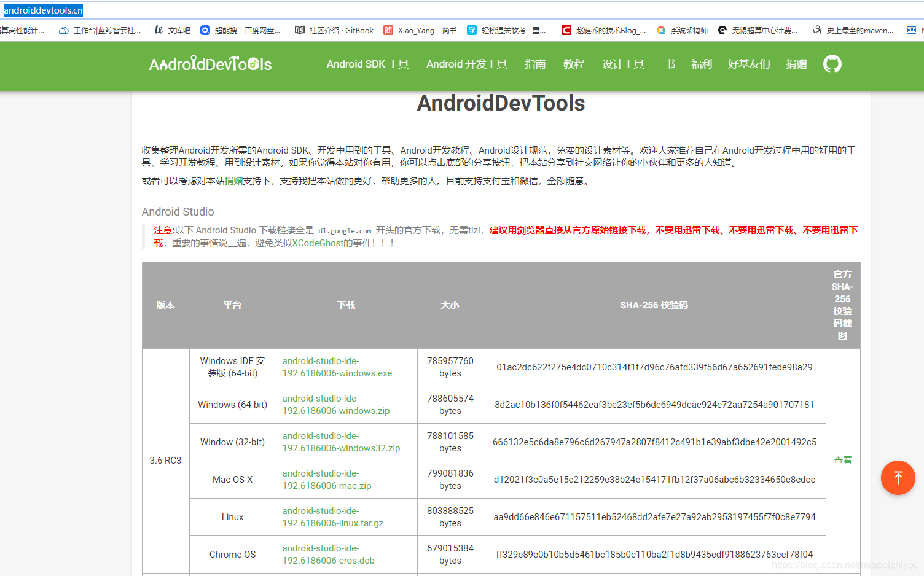Click the 788101585 bytes size cell
Screen dimensions: 924x576
click(450, 442)
